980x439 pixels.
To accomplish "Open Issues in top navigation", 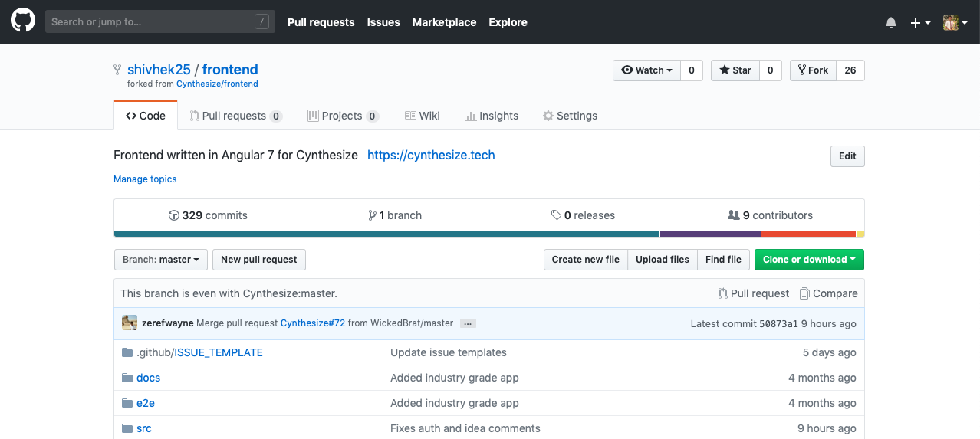I will click(383, 22).
